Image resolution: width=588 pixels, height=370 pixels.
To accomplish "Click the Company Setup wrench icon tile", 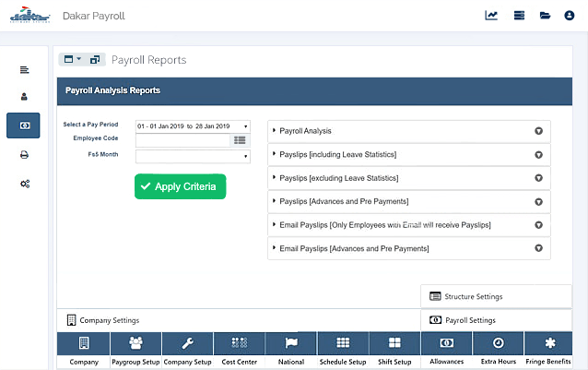I will 187,343.
